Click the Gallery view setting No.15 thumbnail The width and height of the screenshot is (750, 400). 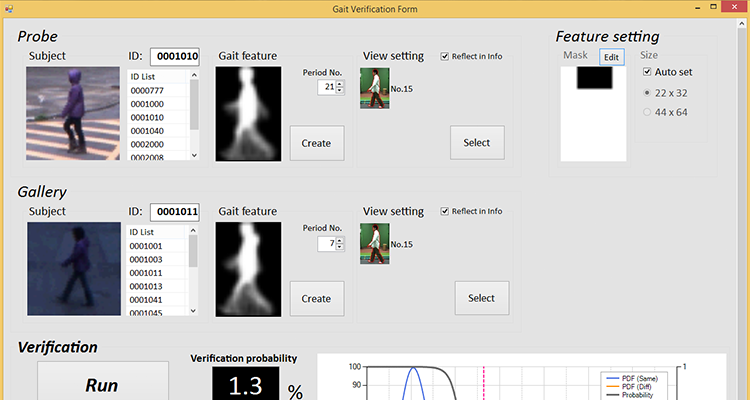pos(374,243)
